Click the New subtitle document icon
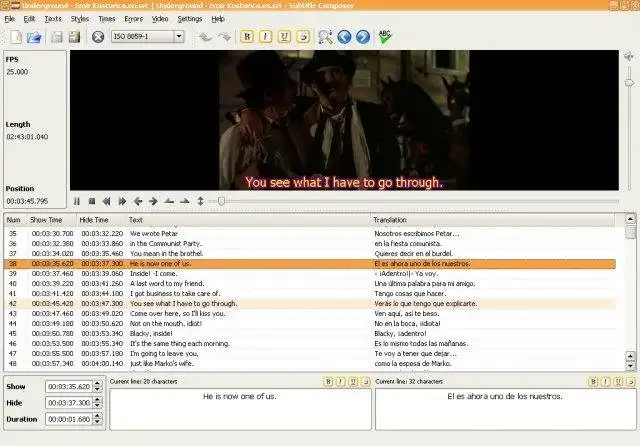 16,37
